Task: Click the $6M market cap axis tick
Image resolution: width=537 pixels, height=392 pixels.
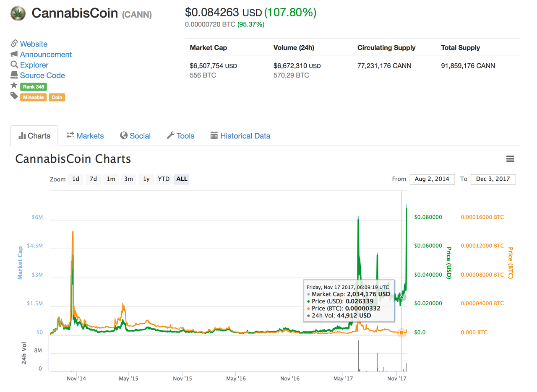Action: click(37, 217)
